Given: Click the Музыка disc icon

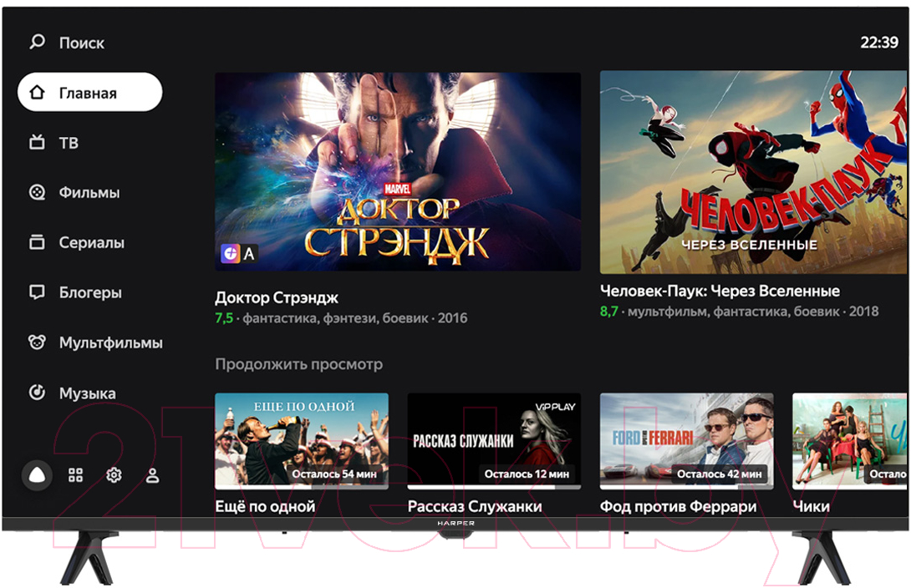Looking at the screenshot, I should click(x=37, y=393).
